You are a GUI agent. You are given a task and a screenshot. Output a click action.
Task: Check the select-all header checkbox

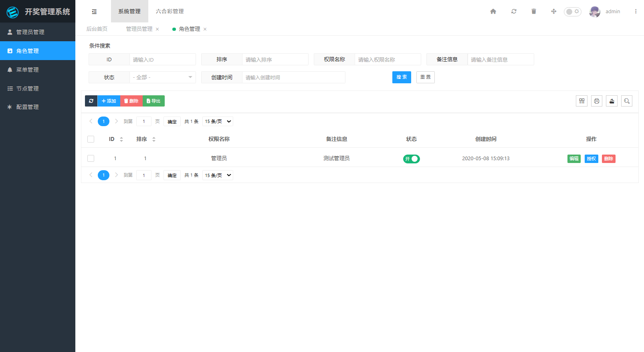coord(91,139)
